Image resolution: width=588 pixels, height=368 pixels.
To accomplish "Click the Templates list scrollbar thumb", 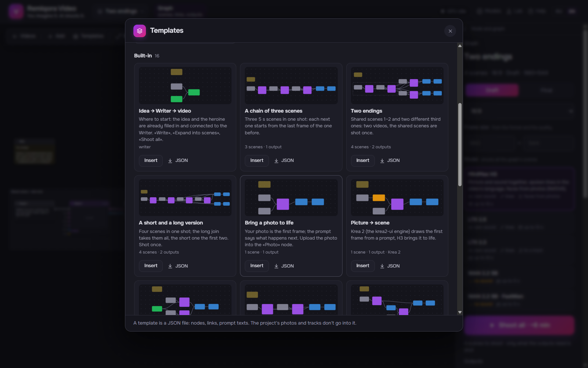I will [x=460, y=145].
